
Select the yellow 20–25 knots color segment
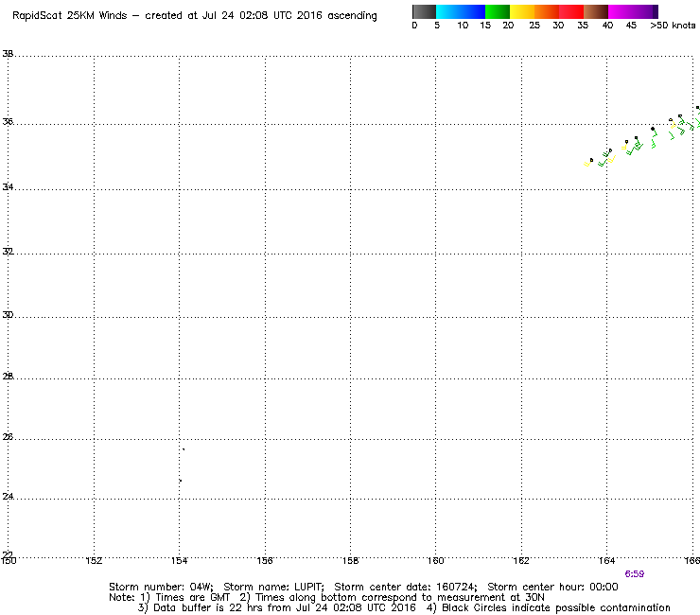click(x=522, y=11)
